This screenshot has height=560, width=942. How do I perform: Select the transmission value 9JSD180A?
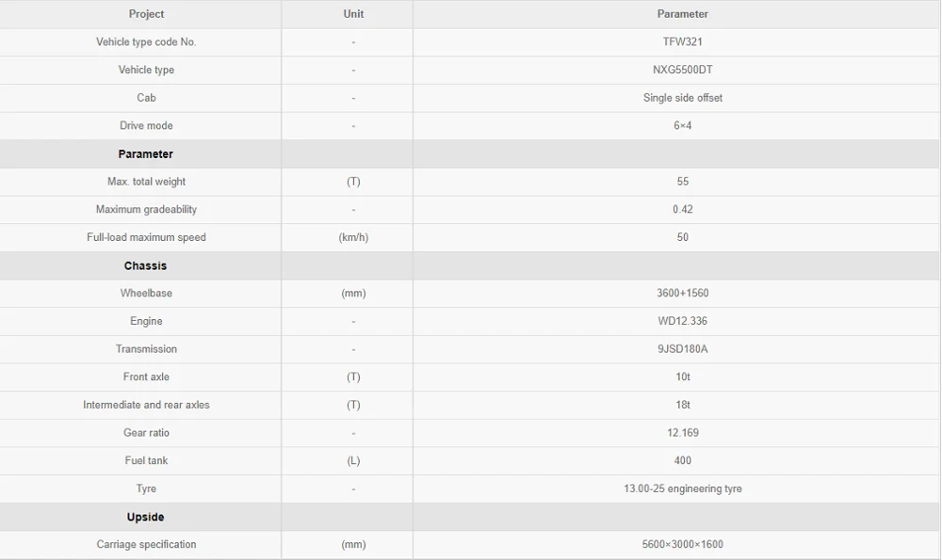click(x=682, y=349)
